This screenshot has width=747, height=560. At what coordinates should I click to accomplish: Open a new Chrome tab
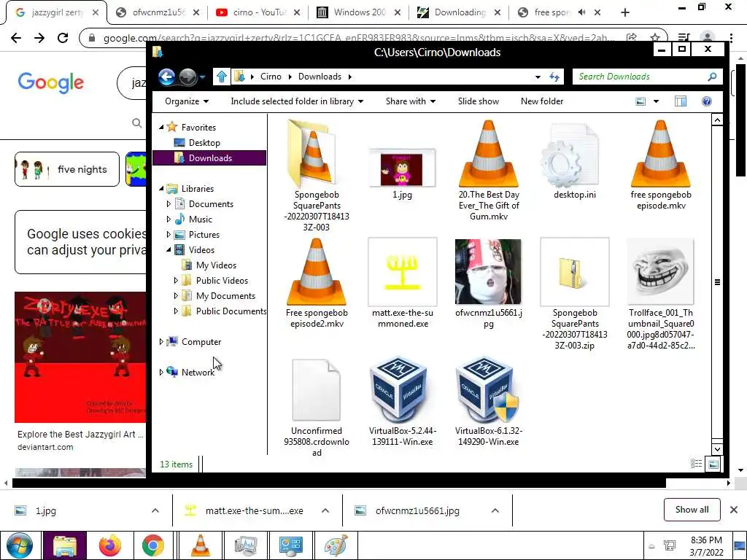[625, 13]
